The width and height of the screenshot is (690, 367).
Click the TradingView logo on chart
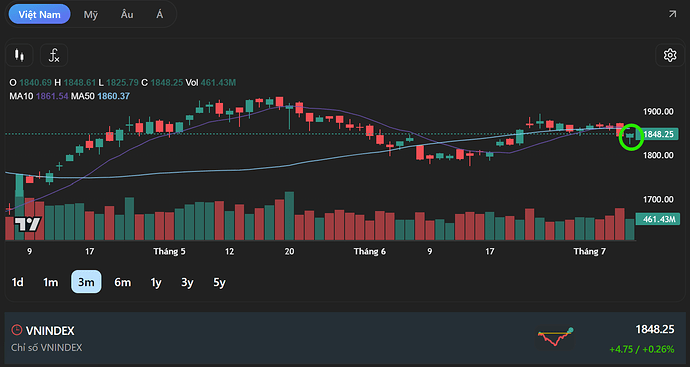tap(27, 224)
